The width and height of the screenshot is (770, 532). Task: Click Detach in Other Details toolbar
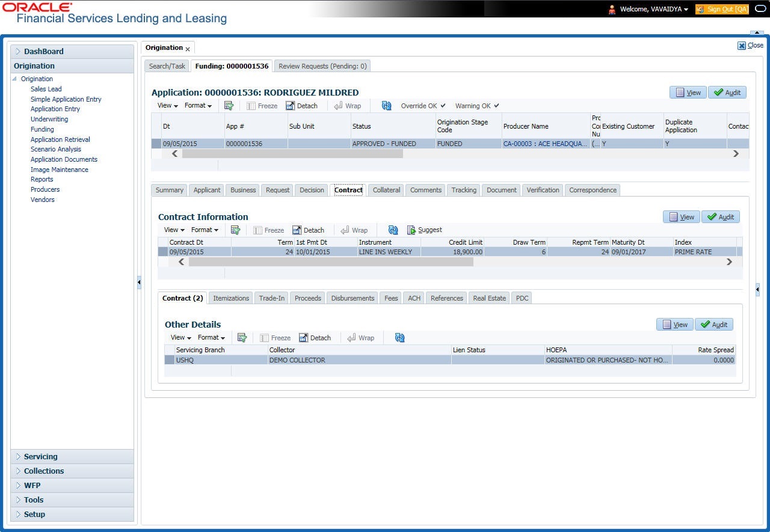point(315,338)
